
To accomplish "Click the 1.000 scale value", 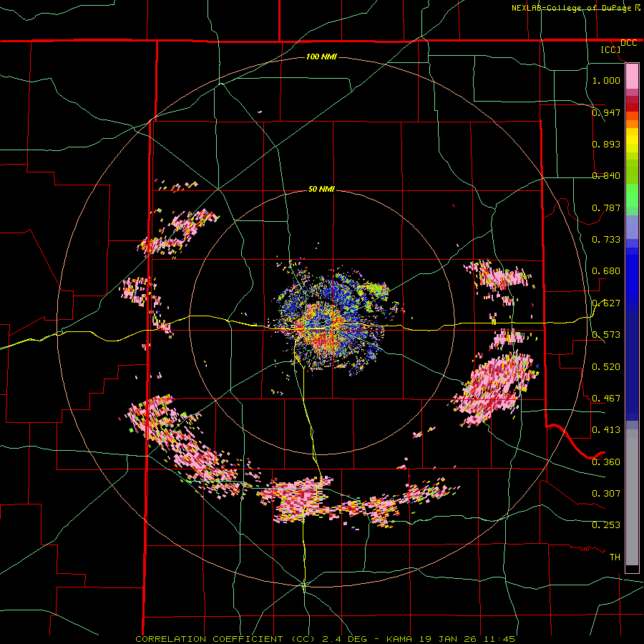I will (606, 80).
